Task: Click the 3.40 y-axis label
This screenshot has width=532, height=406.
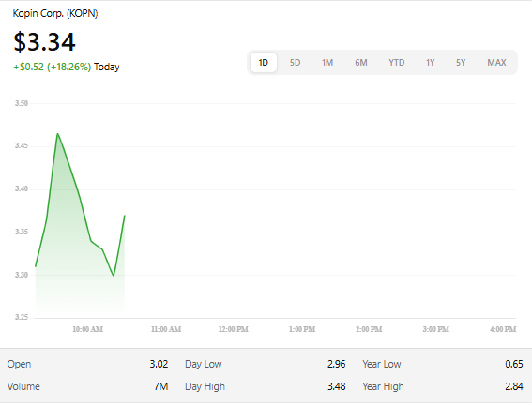Action: 22,188
